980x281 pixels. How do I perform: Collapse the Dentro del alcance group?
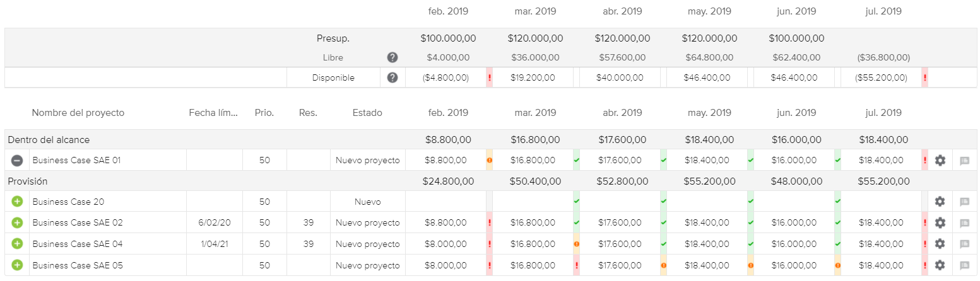click(49, 139)
